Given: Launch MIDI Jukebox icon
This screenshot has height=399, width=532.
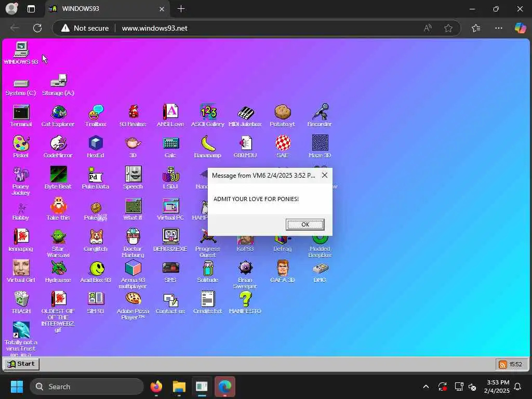Looking at the screenshot, I should (245, 116).
